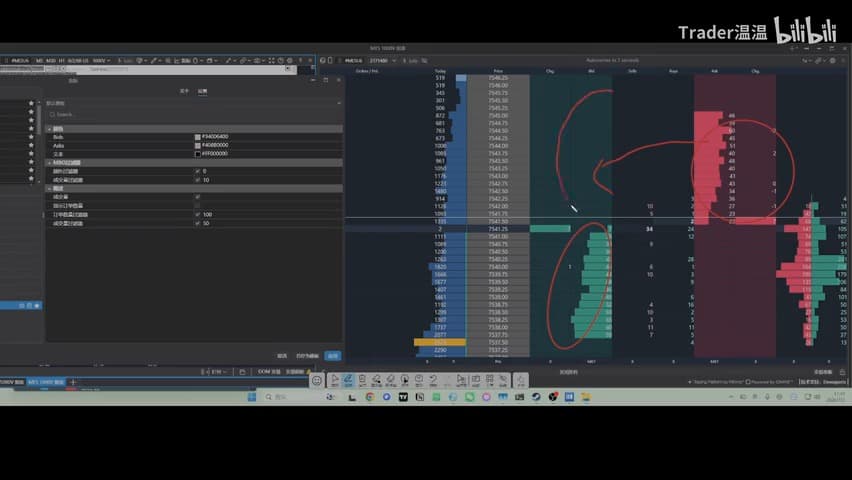The height and width of the screenshot is (480, 852).
Task: Click the middle button left of blue button
Action: tap(307, 356)
